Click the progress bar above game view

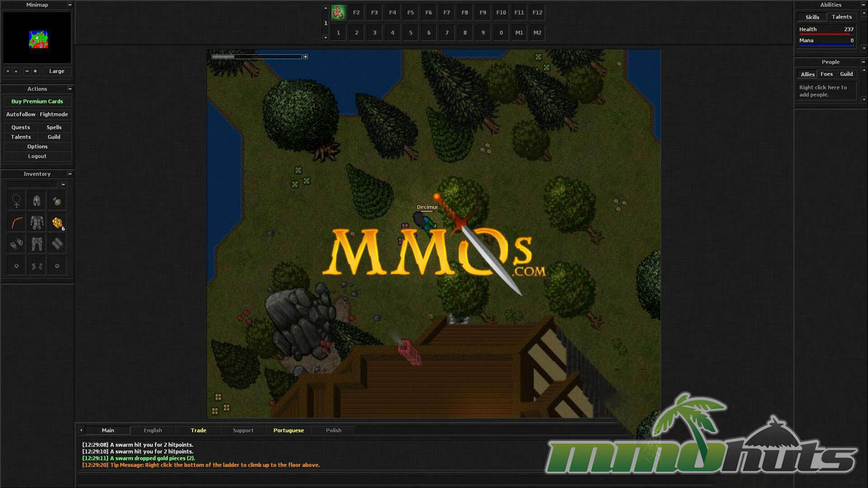point(256,57)
